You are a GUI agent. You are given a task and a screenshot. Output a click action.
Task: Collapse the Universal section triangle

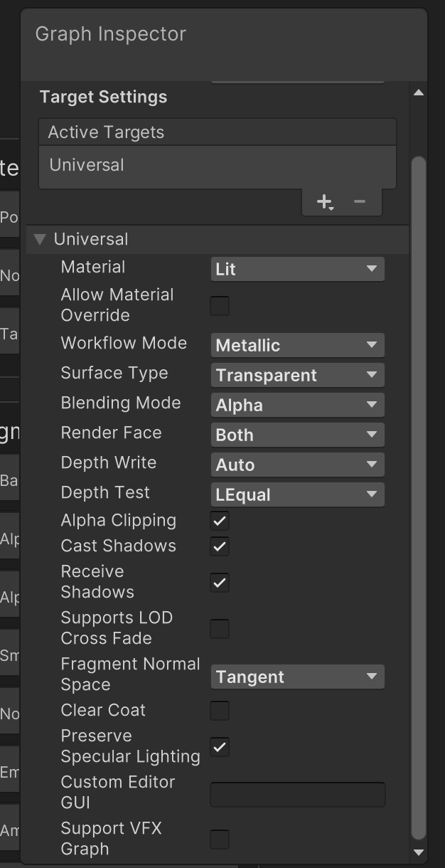[40, 239]
